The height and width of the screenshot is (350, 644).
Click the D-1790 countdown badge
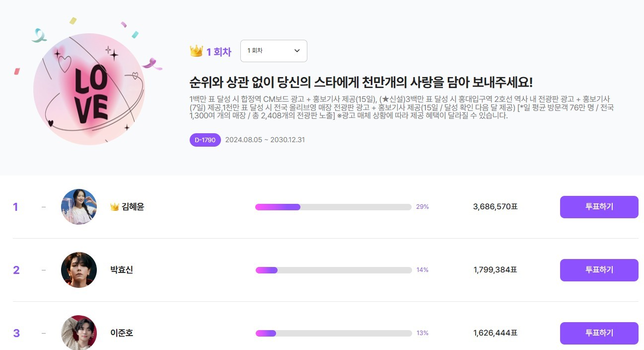205,140
